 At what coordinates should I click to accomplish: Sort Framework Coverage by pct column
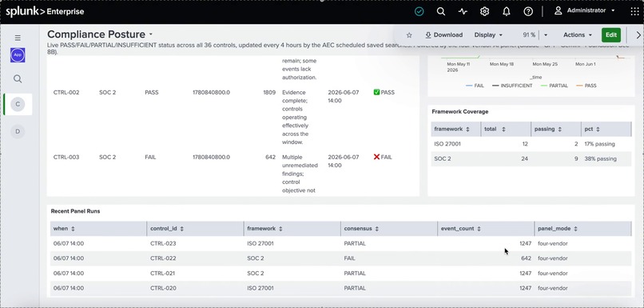pos(606,129)
